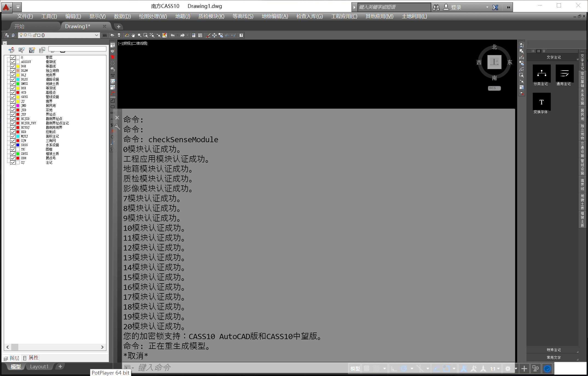Click the help question mark icon
Viewport: 588px width, 376px height.
pyautogui.click(x=241, y=35)
